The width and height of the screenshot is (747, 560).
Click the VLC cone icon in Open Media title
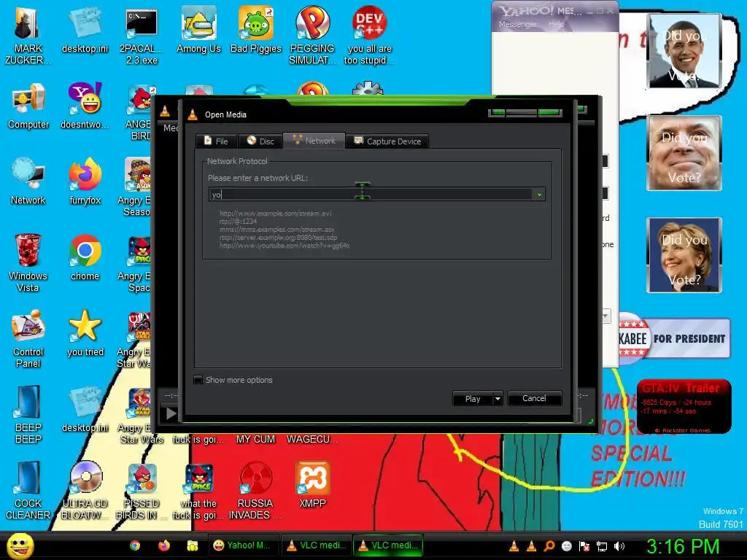193,114
